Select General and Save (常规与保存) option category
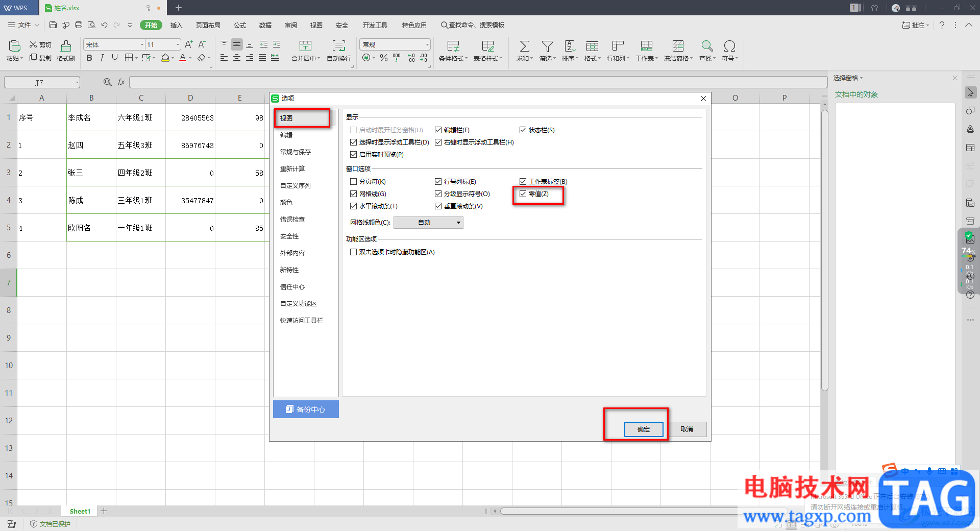The image size is (980, 531). click(296, 152)
